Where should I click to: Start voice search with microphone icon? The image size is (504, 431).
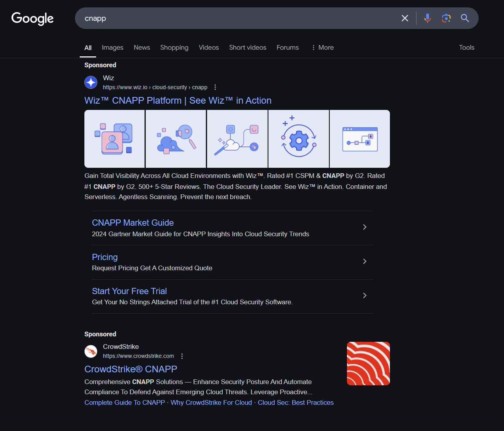pos(427,18)
